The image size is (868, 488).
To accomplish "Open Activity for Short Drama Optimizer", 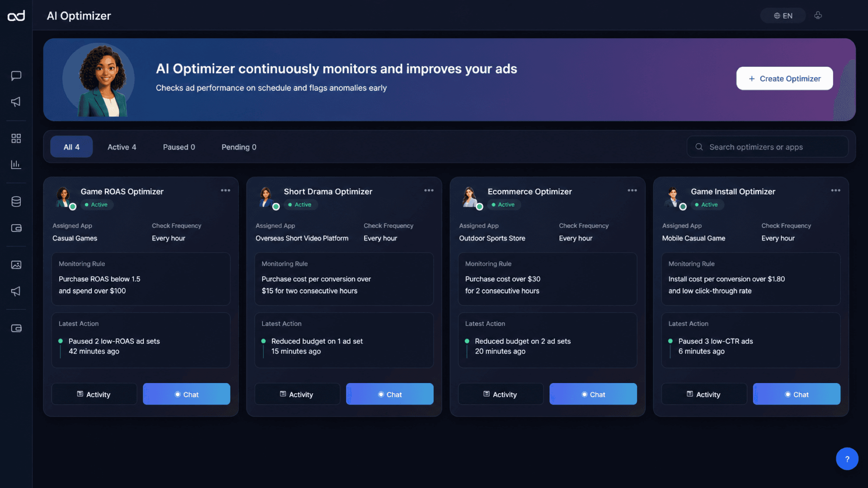I will point(297,394).
